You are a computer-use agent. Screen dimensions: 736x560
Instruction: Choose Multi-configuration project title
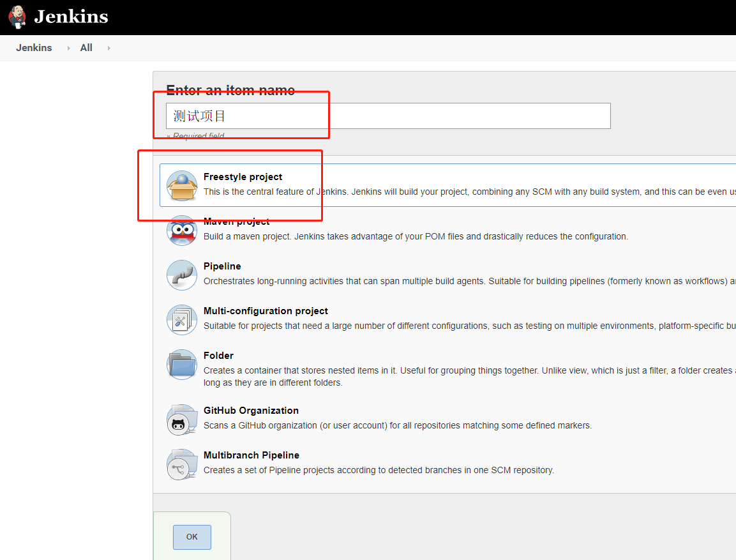pyautogui.click(x=266, y=311)
